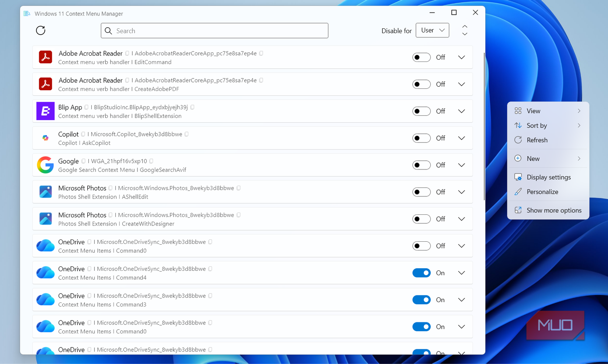Screen dimensions: 608x364
Task: Expand the CreateAdobePDF row chevron
Action: (461, 84)
